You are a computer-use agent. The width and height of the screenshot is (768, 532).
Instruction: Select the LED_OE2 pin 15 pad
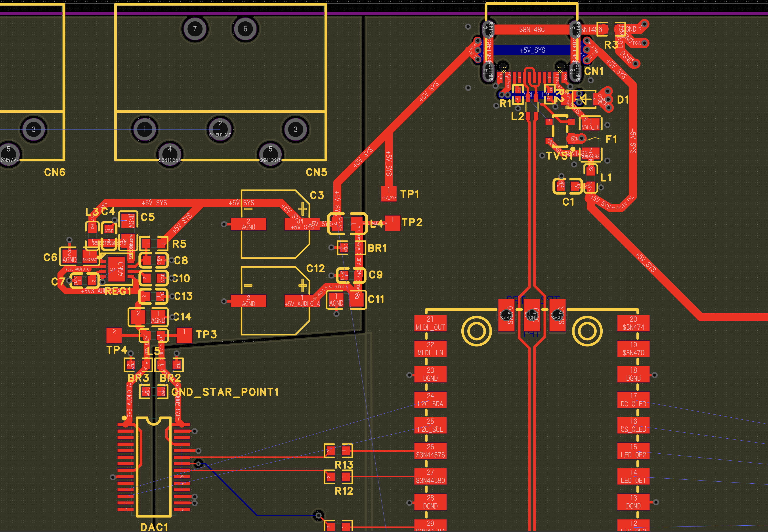633,451
